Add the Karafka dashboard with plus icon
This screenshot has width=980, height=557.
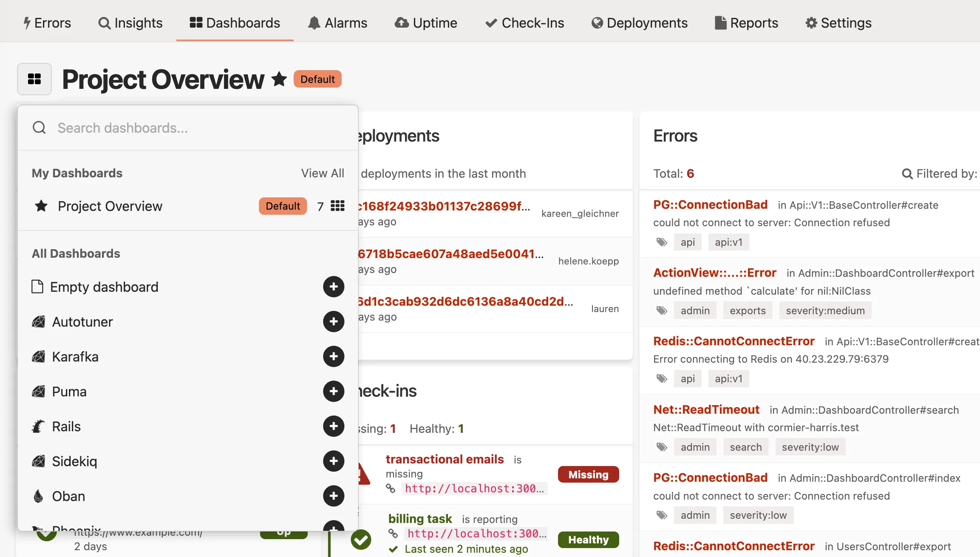click(334, 357)
